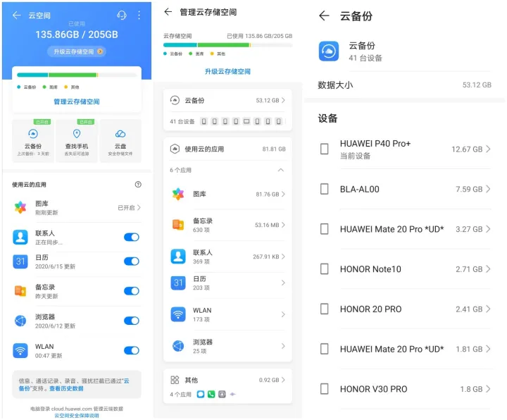Tap 云备份 blue cloud icon in header
Viewport: 507px width, 420px height.
coord(329,51)
